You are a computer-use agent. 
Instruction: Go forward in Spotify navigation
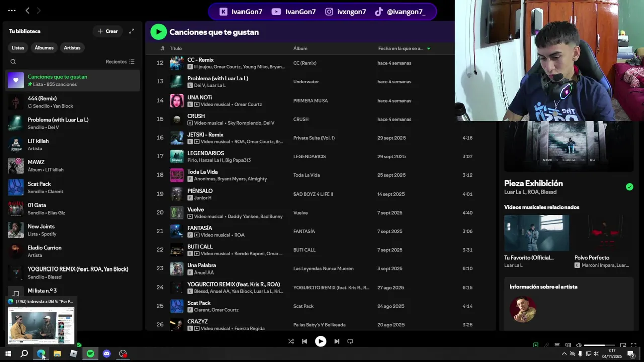tap(39, 10)
